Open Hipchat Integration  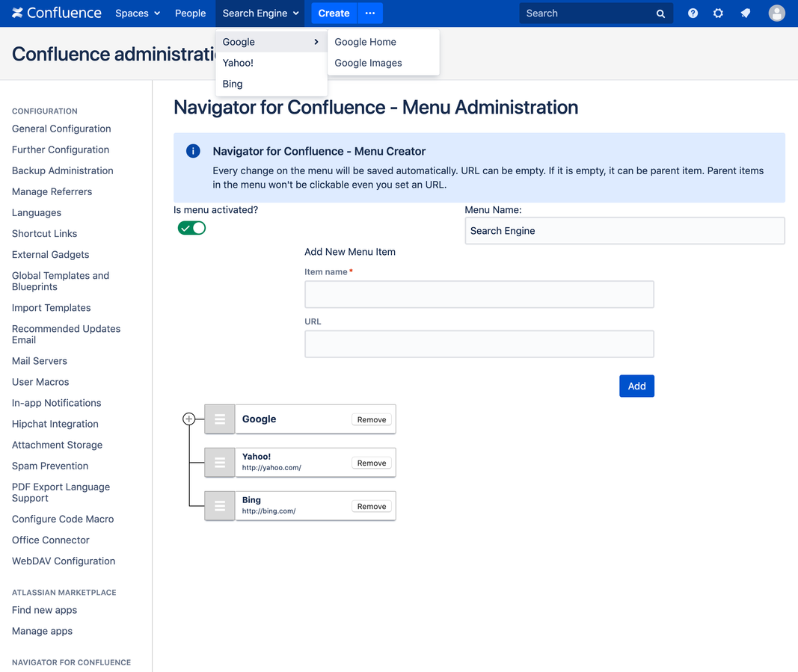tap(55, 424)
